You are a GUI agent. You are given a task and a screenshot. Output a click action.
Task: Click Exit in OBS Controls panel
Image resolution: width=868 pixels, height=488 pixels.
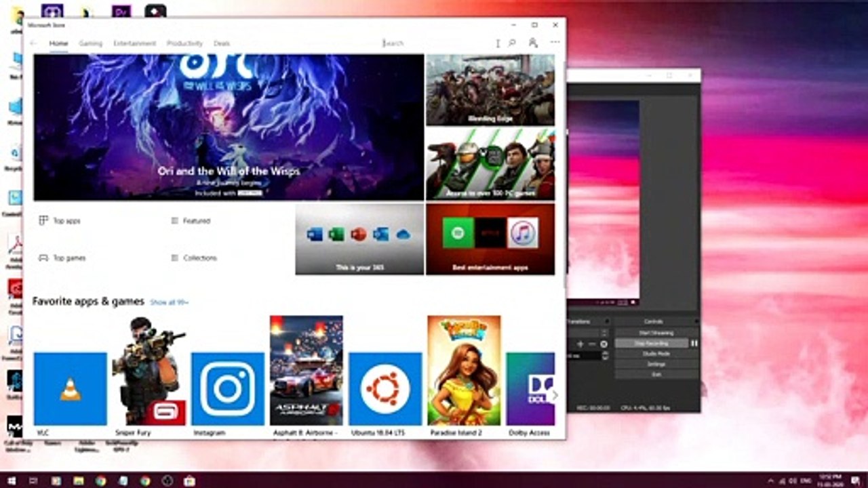656,374
